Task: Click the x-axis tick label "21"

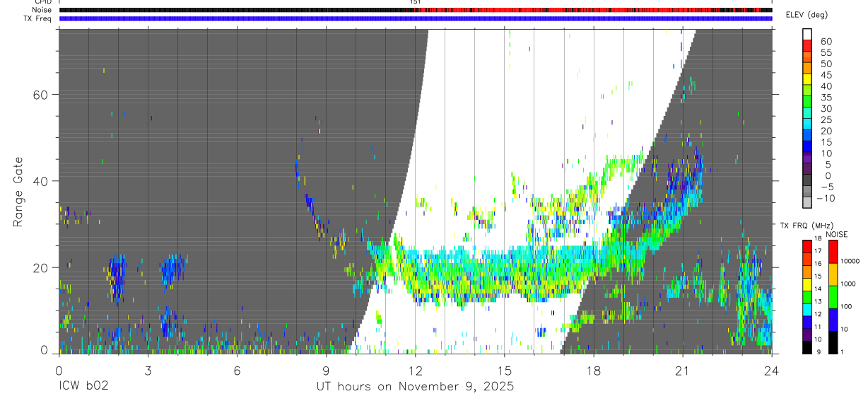Action: click(682, 371)
